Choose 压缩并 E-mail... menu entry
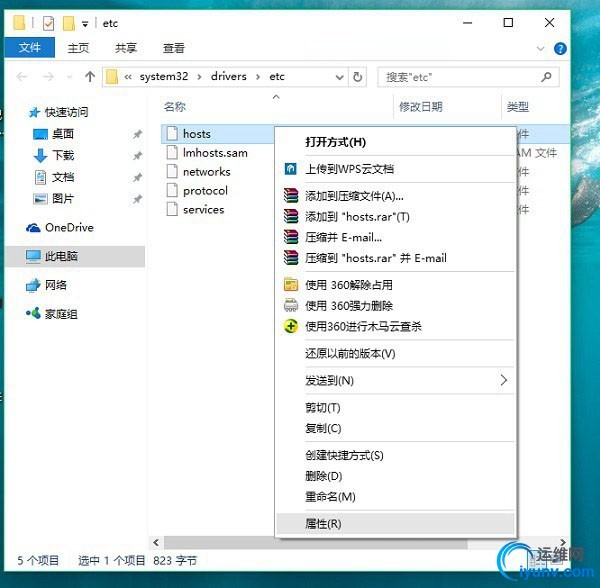Screen dimensions: 600x588 tap(395, 237)
